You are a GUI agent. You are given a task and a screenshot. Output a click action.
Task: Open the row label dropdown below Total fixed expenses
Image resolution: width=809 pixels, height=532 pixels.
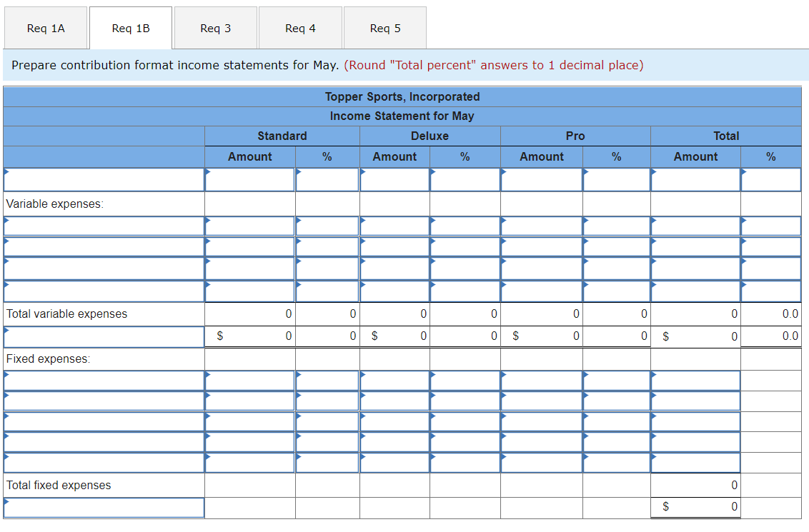coord(104,508)
